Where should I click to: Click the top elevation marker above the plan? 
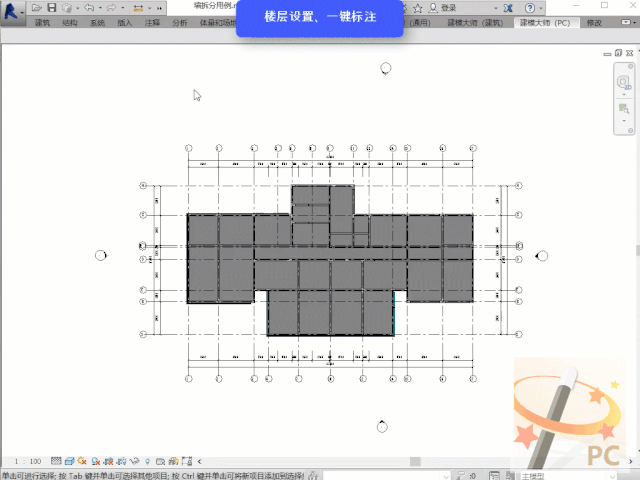[386, 68]
